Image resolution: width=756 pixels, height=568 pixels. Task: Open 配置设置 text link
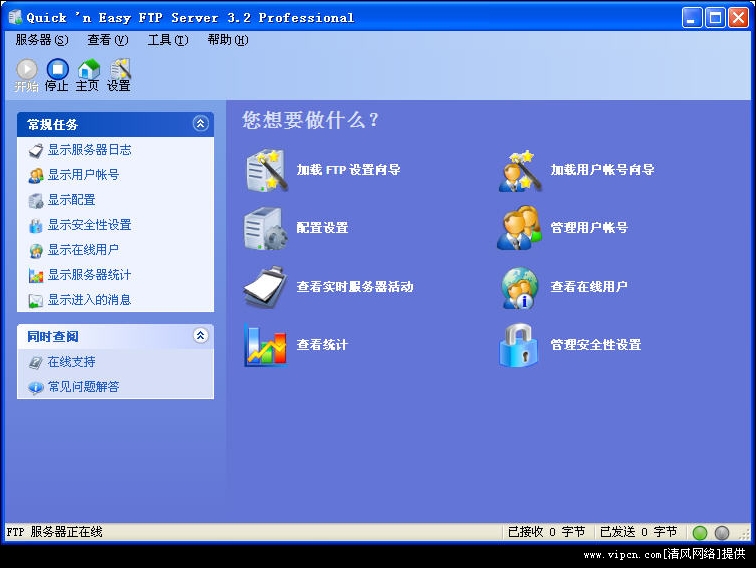tap(322, 228)
